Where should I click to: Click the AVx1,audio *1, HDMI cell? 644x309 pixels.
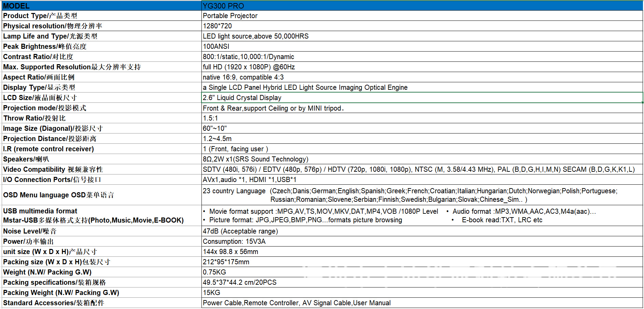click(x=422, y=180)
